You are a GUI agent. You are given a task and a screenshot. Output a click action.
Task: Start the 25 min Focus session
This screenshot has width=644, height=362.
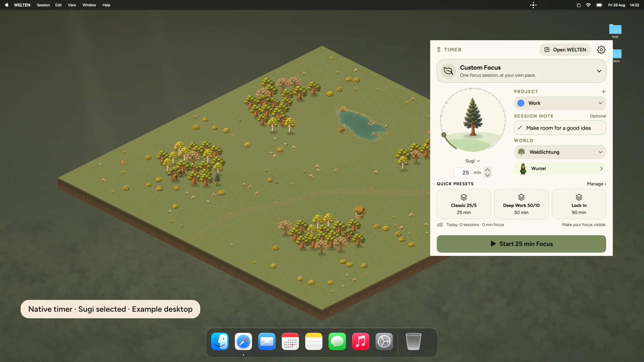[x=521, y=244]
